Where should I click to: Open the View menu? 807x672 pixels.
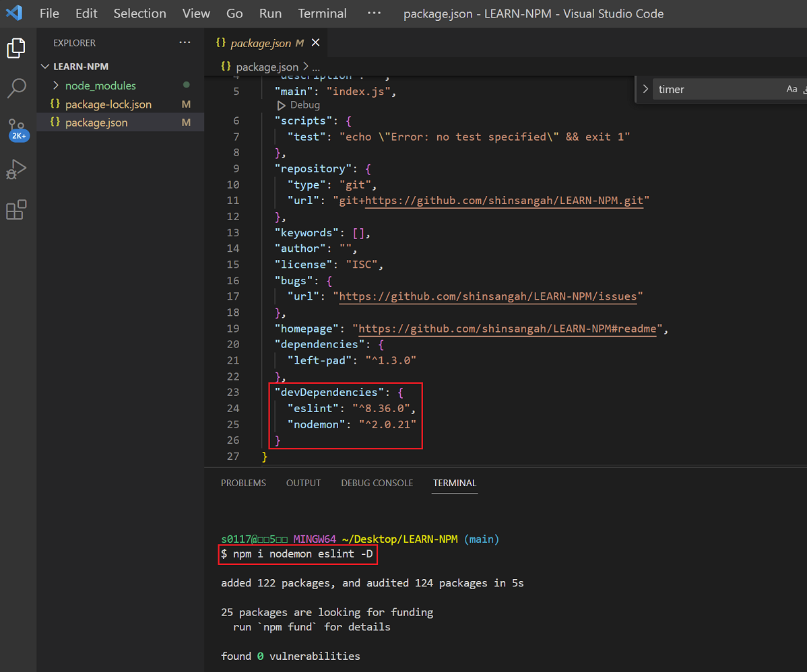[x=196, y=13]
